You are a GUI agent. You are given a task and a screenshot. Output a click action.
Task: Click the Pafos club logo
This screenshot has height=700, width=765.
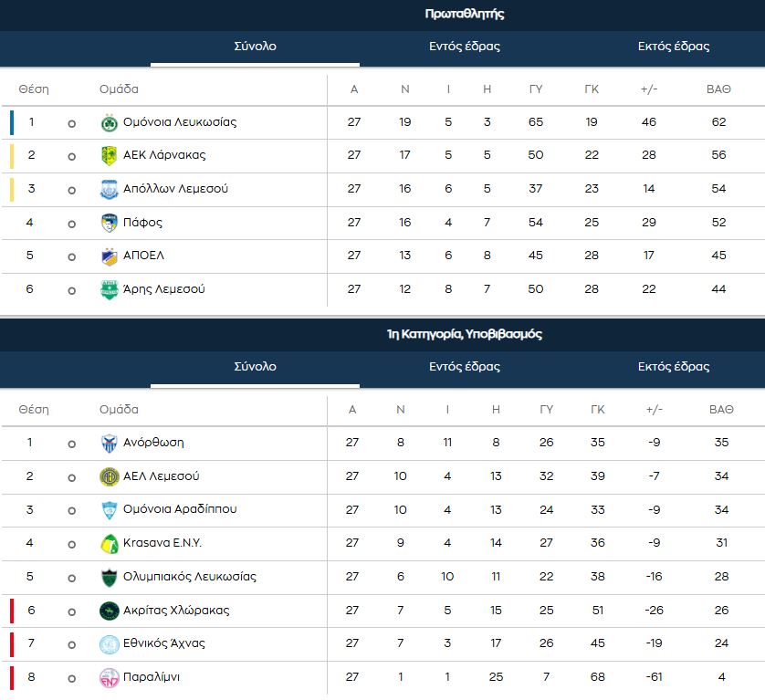109,223
